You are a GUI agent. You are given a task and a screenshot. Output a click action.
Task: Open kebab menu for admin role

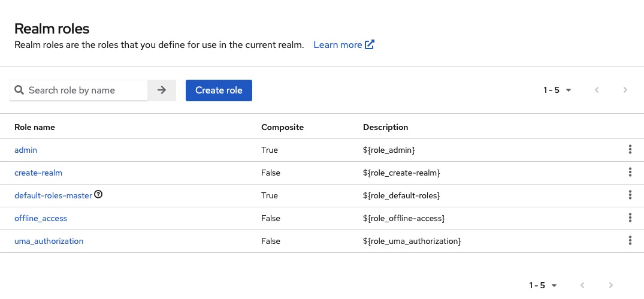click(630, 150)
